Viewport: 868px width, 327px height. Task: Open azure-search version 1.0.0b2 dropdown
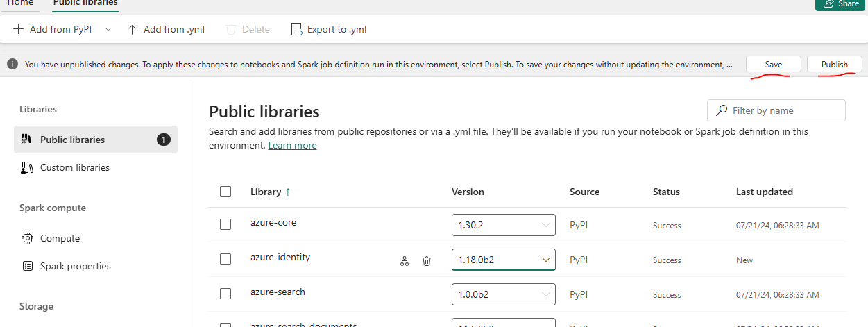504,294
